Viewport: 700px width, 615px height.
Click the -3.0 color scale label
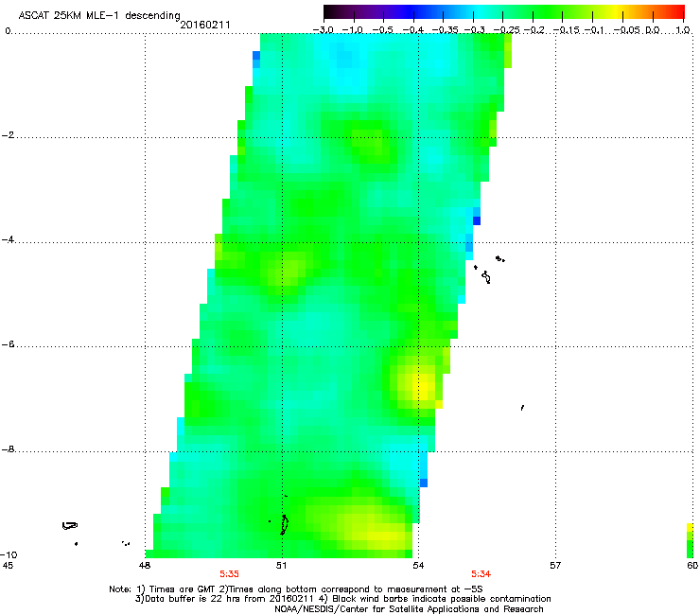pyautogui.click(x=323, y=30)
